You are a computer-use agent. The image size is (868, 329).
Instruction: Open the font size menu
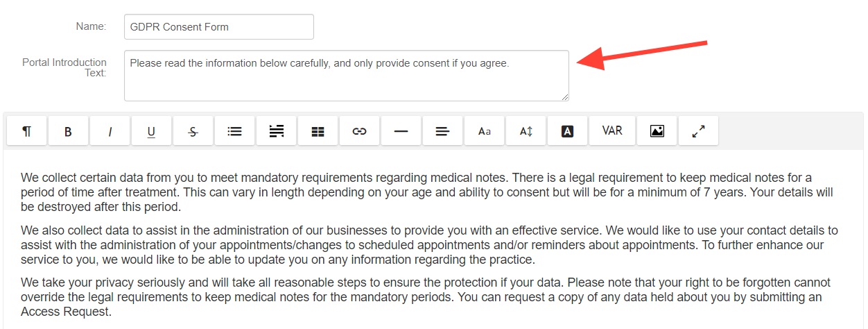pyautogui.click(x=526, y=131)
